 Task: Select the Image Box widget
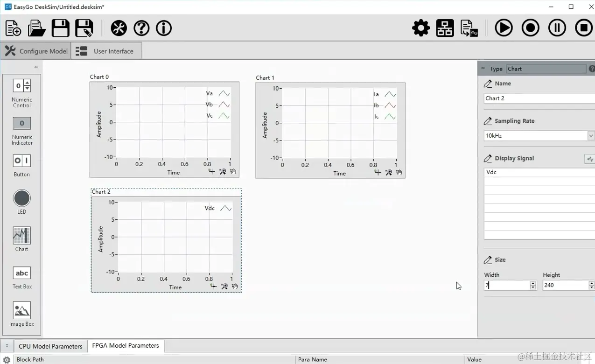coord(21,314)
